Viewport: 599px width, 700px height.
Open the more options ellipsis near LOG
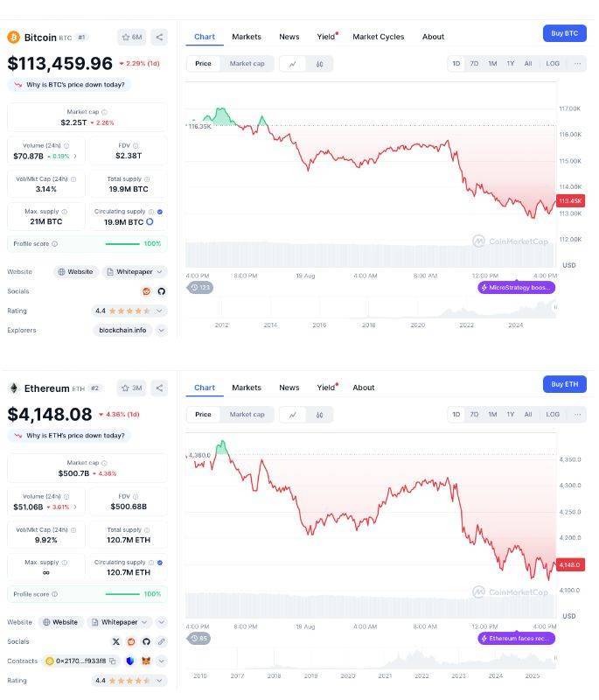click(576, 63)
